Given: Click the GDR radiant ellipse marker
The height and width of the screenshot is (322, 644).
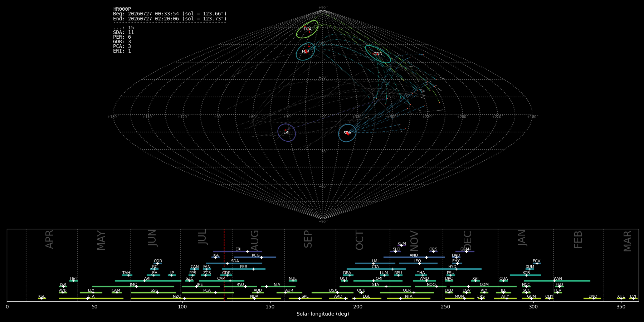Looking at the screenshot, I should [378, 54].
